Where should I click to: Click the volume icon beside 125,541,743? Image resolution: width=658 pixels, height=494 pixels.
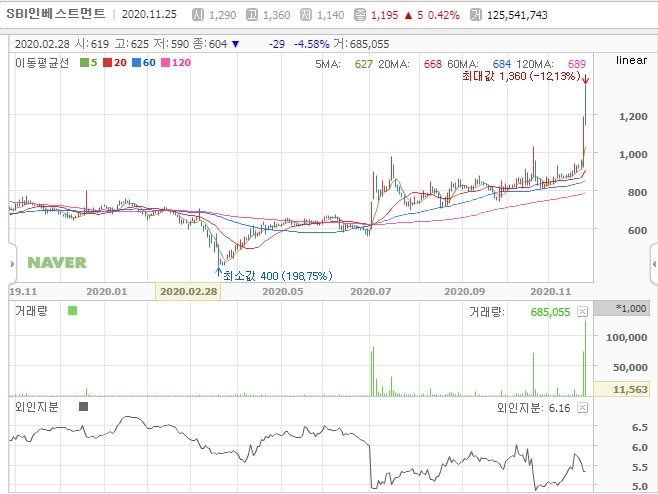(x=476, y=15)
